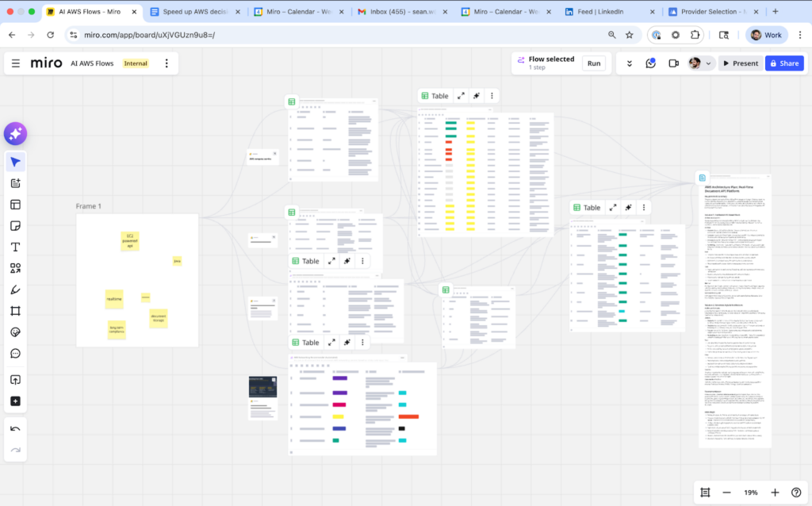Select the Pen drawing tool
This screenshot has height=506, width=812.
(x=15, y=289)
